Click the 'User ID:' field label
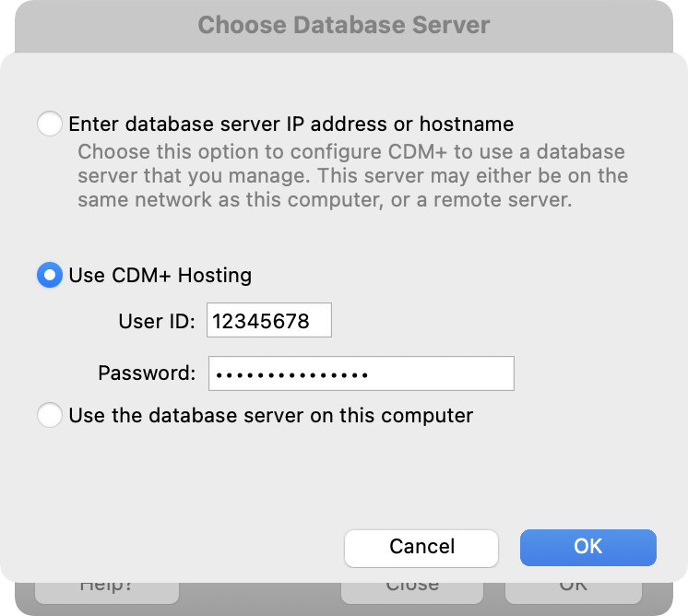688x616 pixels. [x=157, y=322]
